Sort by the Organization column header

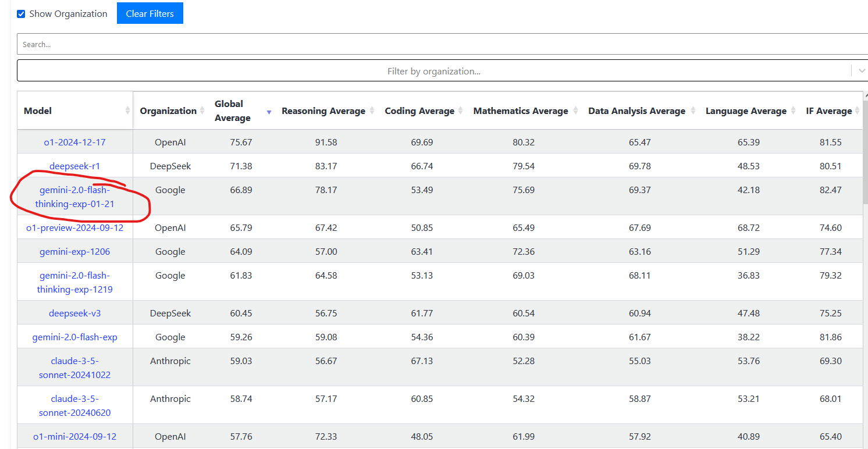172,111
